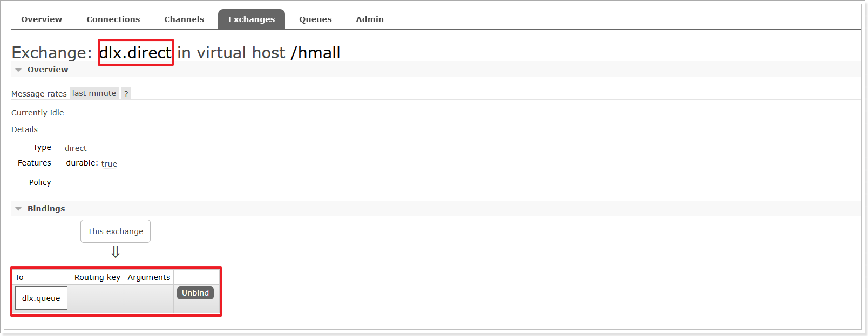Click the /hmall virtual host name
868x336 pixels.
(x=315, y=52)
